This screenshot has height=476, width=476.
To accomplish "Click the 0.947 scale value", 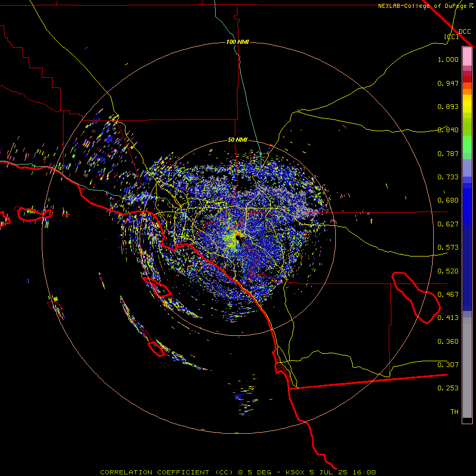I will coord(448,83).
